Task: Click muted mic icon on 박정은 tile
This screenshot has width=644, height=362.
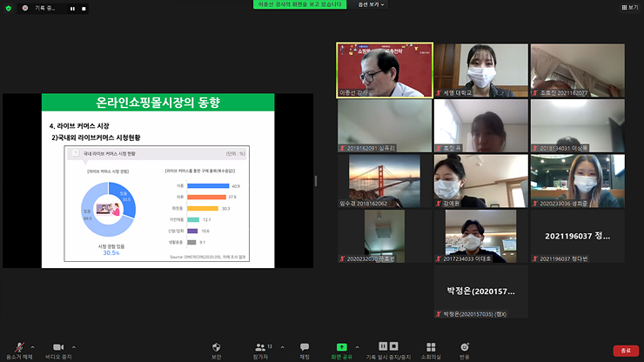Action: tap(439, 314)
